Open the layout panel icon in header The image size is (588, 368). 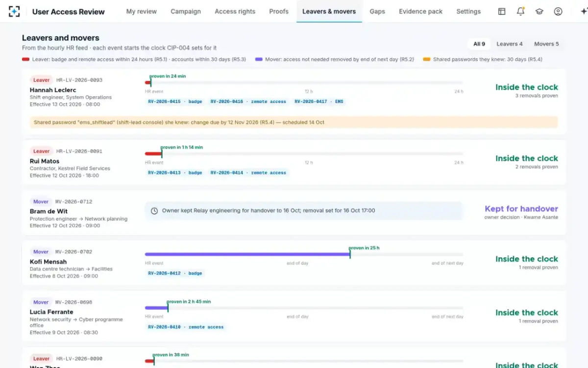(x=502, y=11)
